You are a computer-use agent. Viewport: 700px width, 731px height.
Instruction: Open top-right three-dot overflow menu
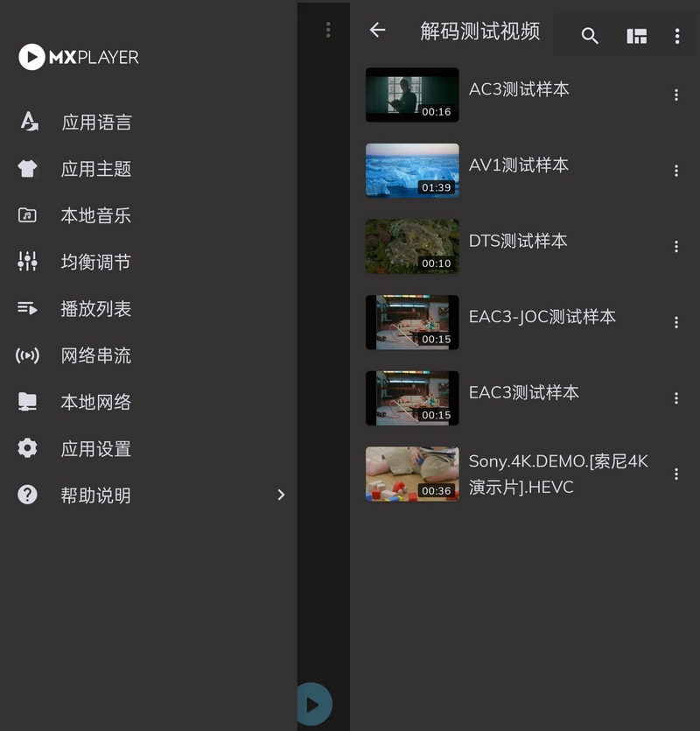(676, 36)
